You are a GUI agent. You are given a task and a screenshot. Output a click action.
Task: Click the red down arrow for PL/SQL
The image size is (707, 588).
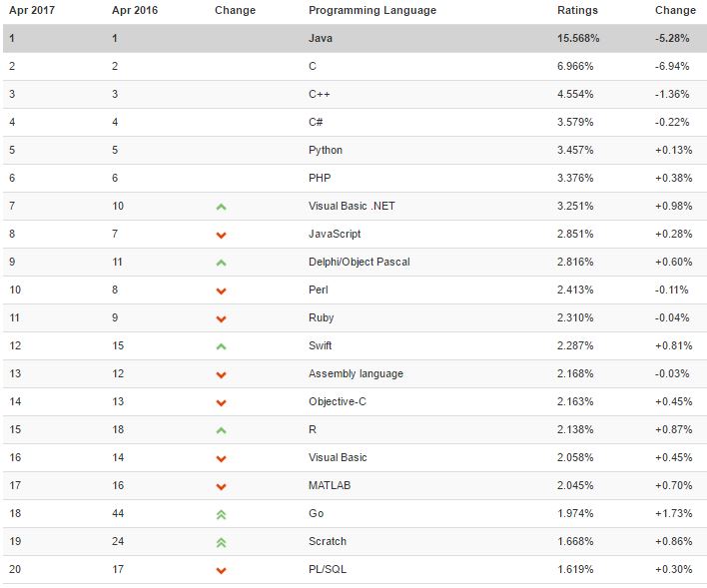[221, 570]
